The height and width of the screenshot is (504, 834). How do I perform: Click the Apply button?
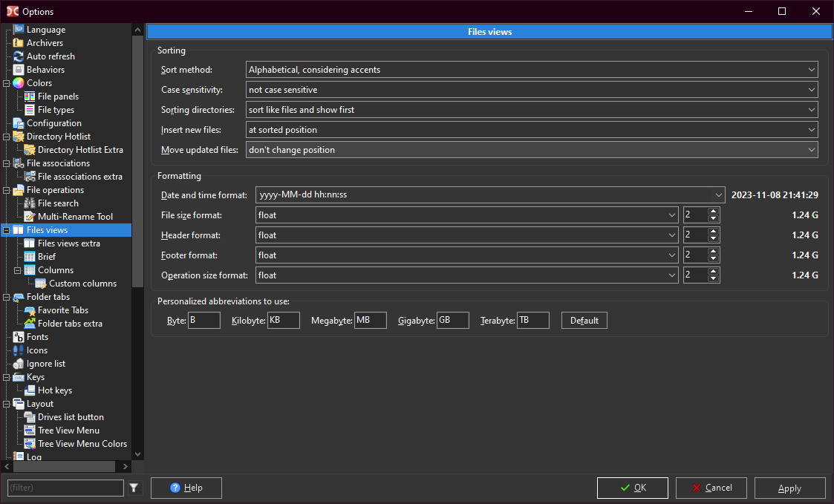coord(789,488)
